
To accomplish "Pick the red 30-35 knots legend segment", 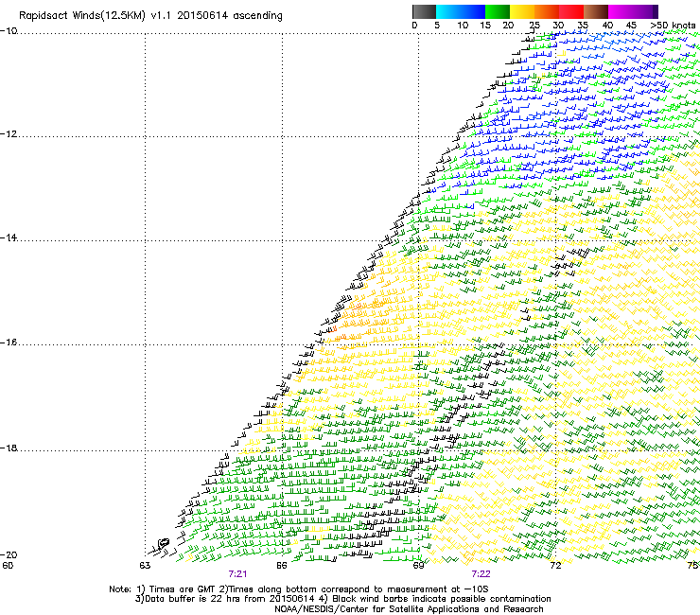I will 571,11.
